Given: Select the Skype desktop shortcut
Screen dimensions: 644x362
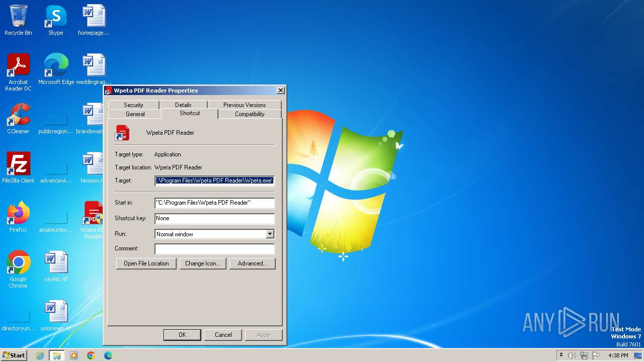Looking at the screenshot, I should coord(56,20).
